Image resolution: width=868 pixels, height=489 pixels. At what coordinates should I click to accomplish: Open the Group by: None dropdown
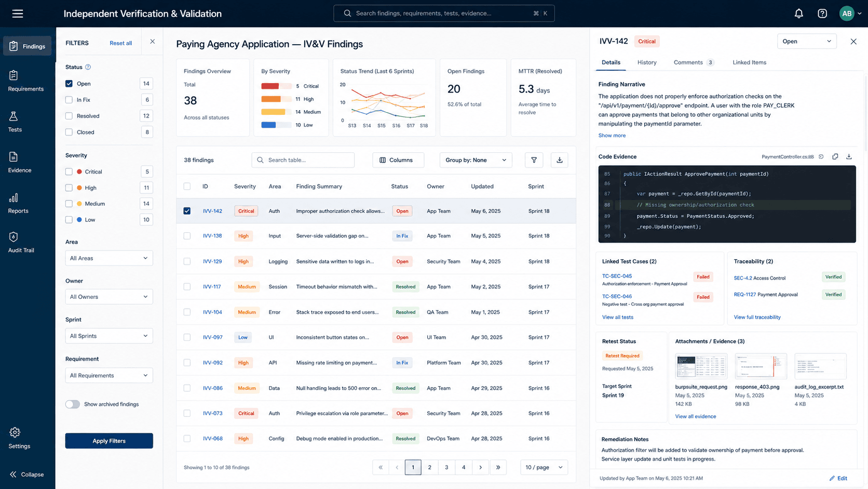pyautogui.click(x=476, y=160)
